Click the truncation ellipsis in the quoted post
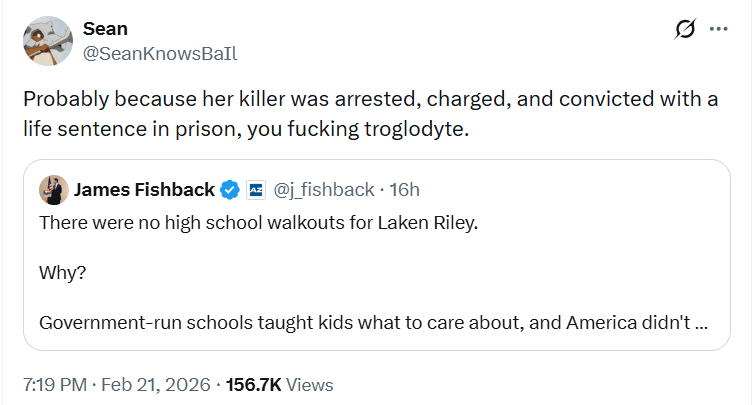This screenshot has width=755, height=405. tap(702, 323)
